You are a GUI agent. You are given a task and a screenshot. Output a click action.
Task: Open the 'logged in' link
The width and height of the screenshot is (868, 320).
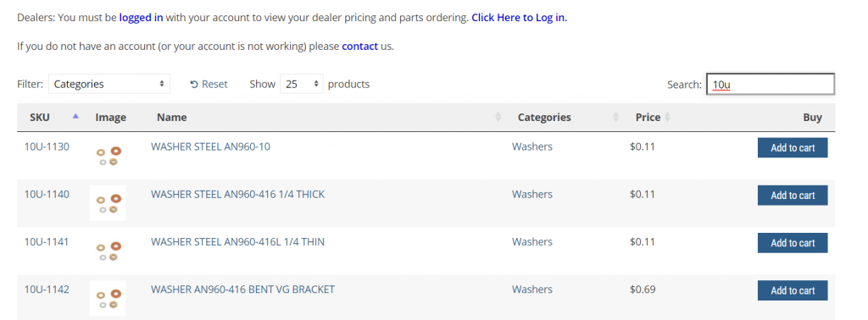click(x=142, y=17)
